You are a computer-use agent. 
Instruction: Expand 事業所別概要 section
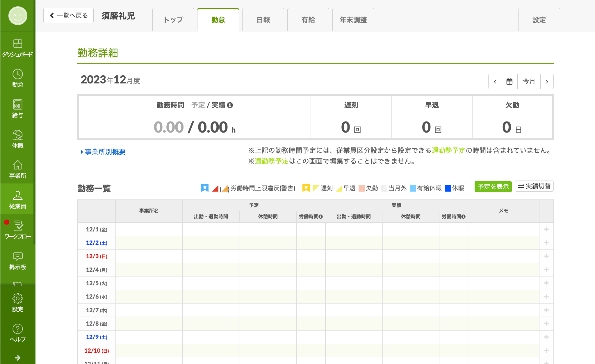(103, 152)
